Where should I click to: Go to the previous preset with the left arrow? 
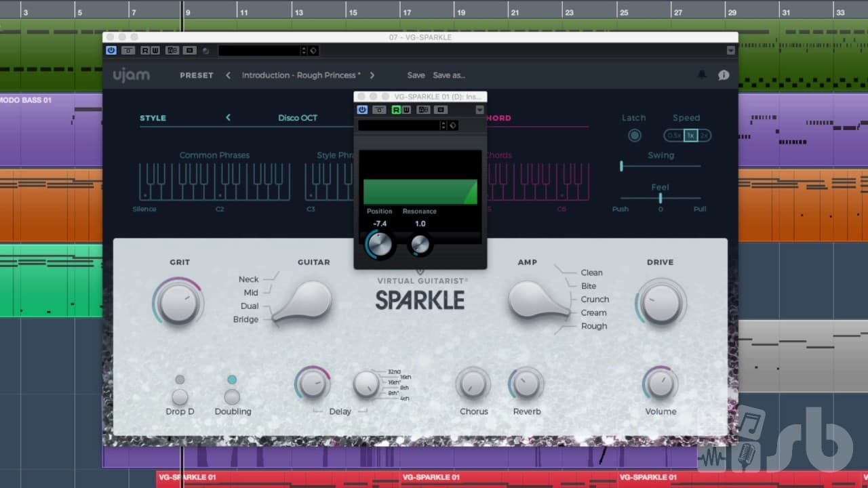[x=228, y=75]
